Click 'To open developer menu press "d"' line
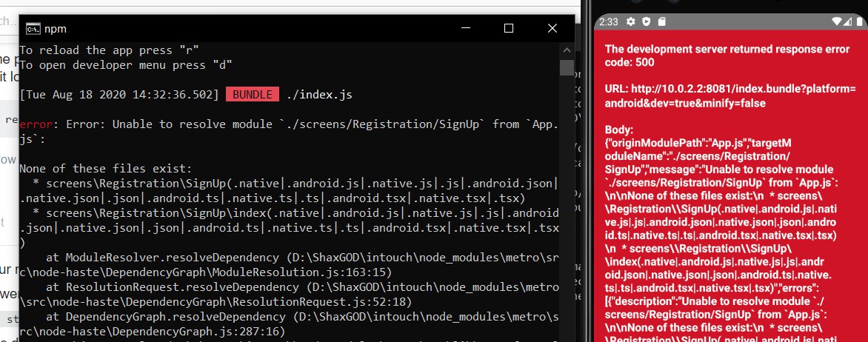Viewport: 868px width, 342px height. tap(126, 64)
